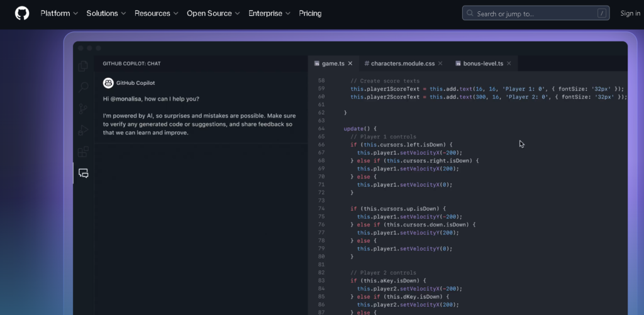Select the Copilot Chat icon in the sidebar
This screenshot has width=644, height=315.
84,174
